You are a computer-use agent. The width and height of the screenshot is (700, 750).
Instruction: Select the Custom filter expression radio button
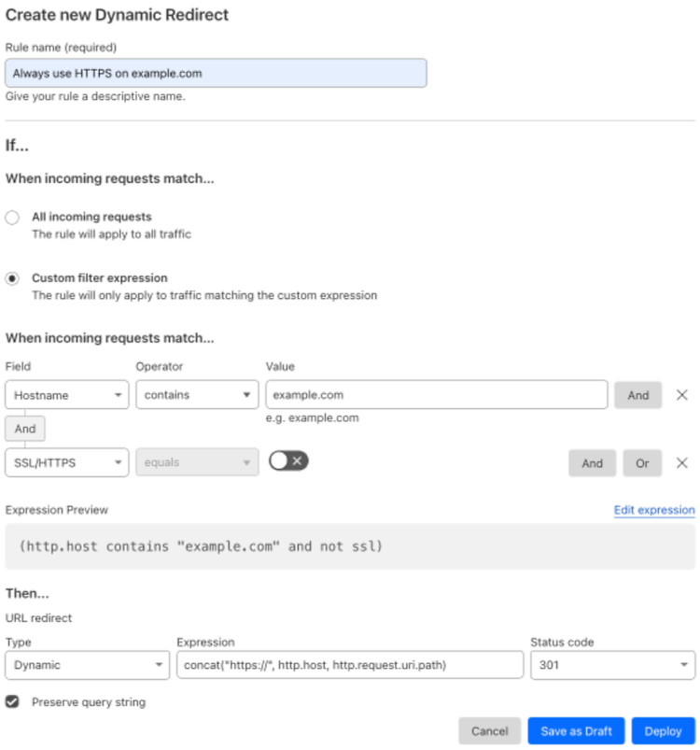[x=12, y=277]
